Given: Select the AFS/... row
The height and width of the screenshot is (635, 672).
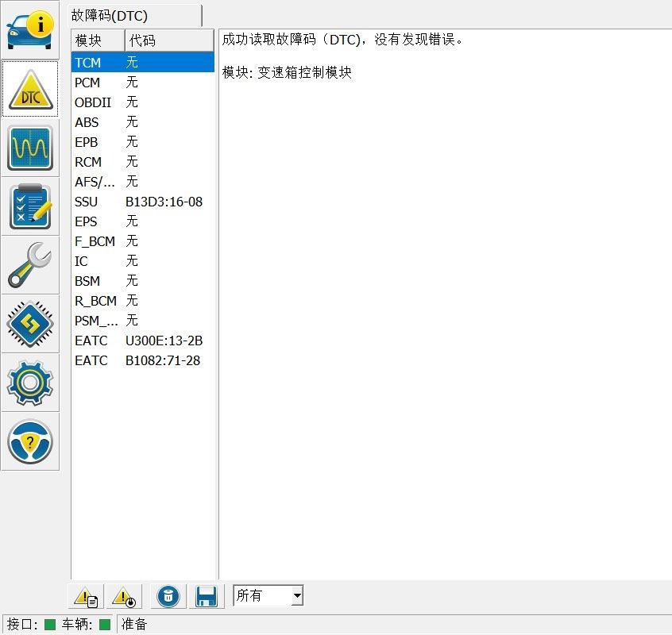Looking at the screenshot, I should (143, 182).
